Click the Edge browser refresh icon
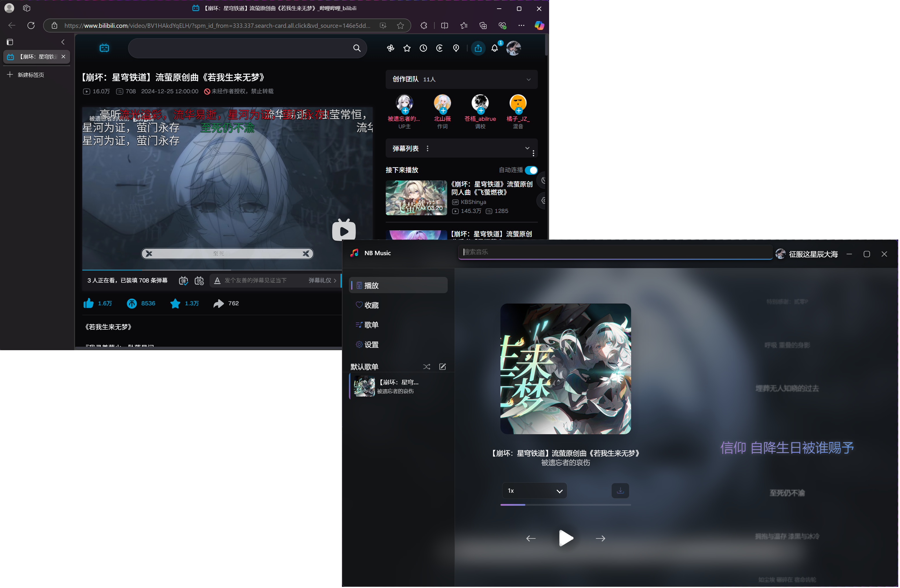 click(x=31, y=25)
